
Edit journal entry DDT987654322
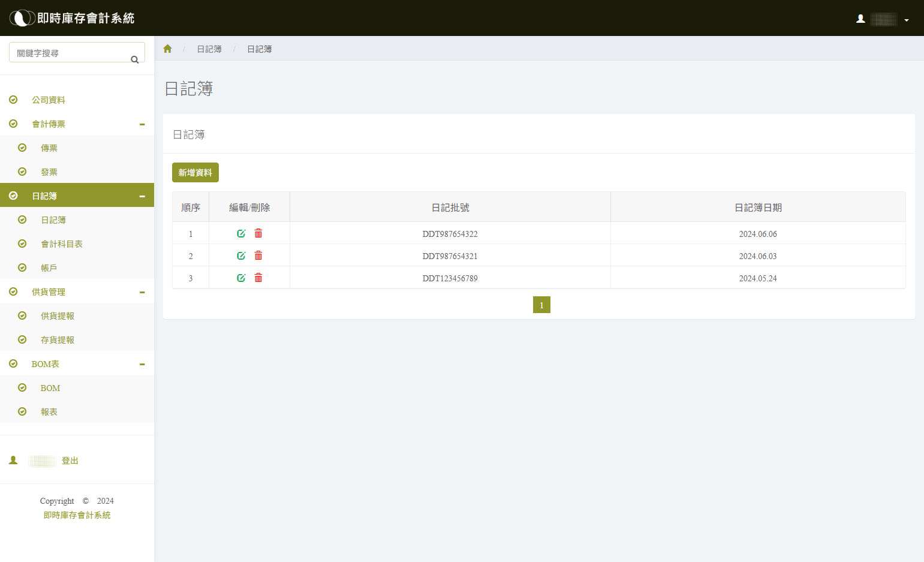[241, 233]
